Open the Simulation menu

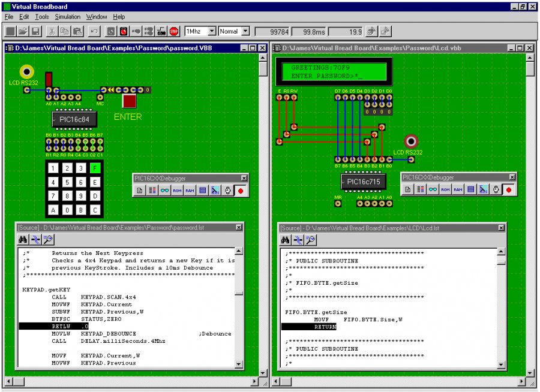pos(67,17)
